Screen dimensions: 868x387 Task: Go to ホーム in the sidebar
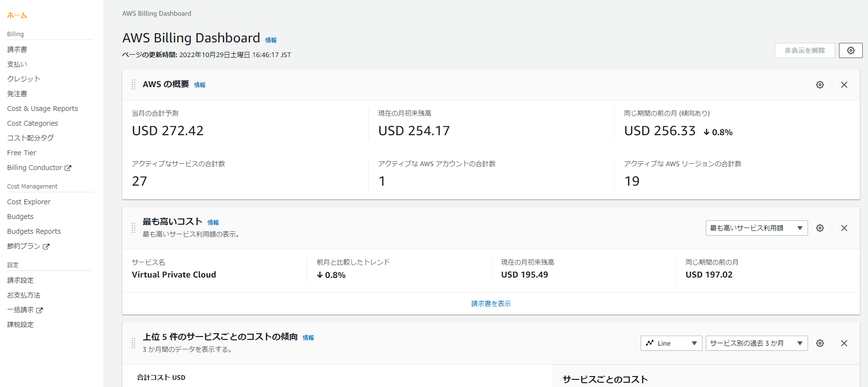pyautogui.click(x=17, y=15)
